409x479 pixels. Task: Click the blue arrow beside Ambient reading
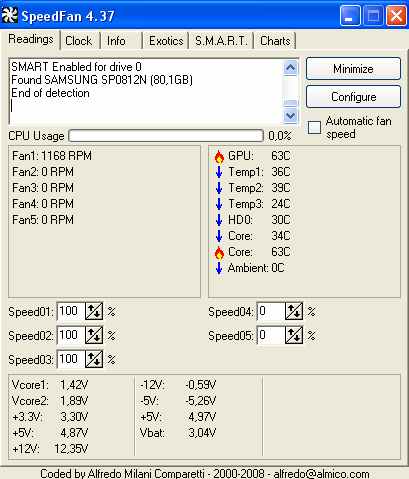[219, 268]
